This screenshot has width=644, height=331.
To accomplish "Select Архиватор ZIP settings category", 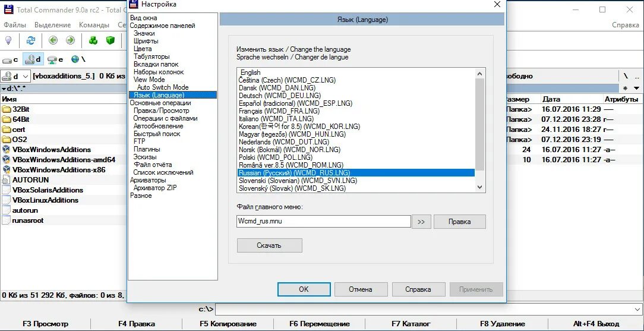I will pos(155,188).
